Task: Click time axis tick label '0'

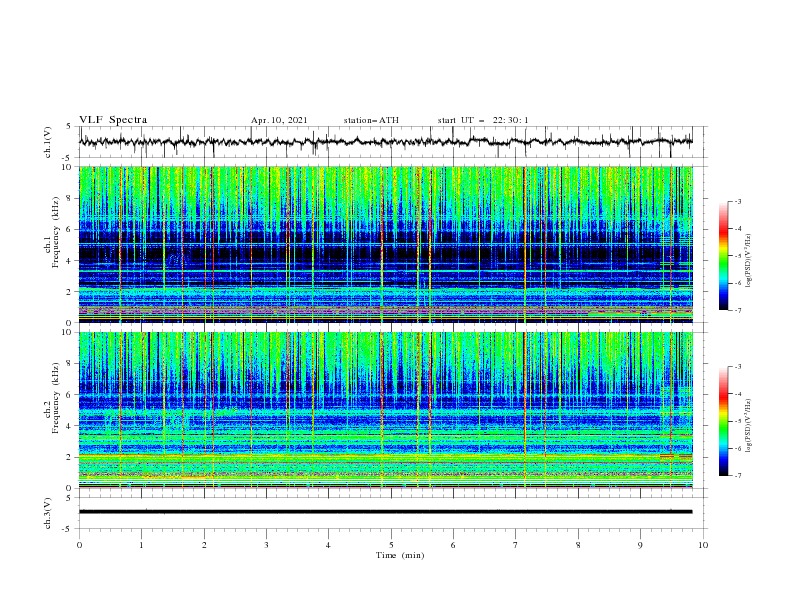Action: tap(79, 545)
